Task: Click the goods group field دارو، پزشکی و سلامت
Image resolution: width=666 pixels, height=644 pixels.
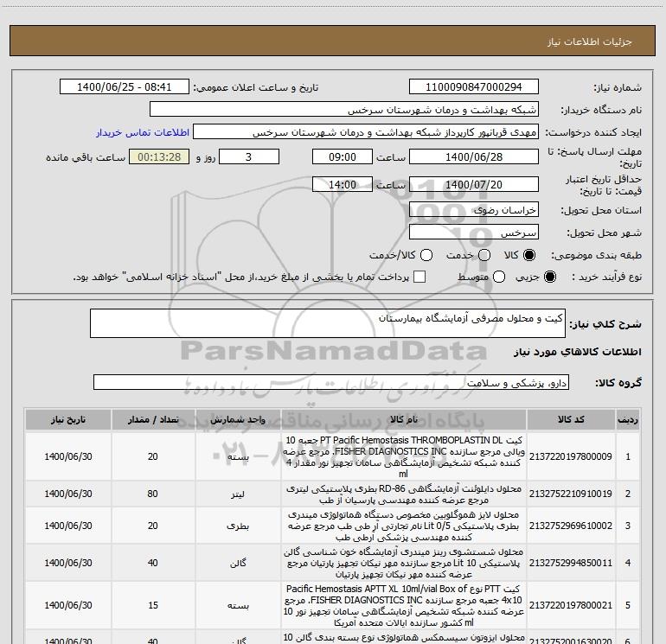Action: pyautogui.click(x=331, y=382)
